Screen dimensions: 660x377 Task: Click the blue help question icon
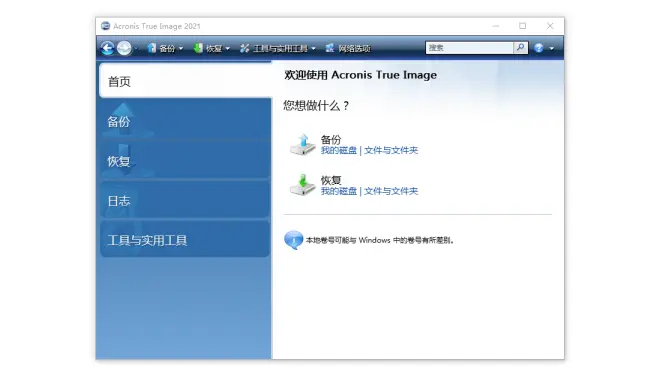coord(538,48)
